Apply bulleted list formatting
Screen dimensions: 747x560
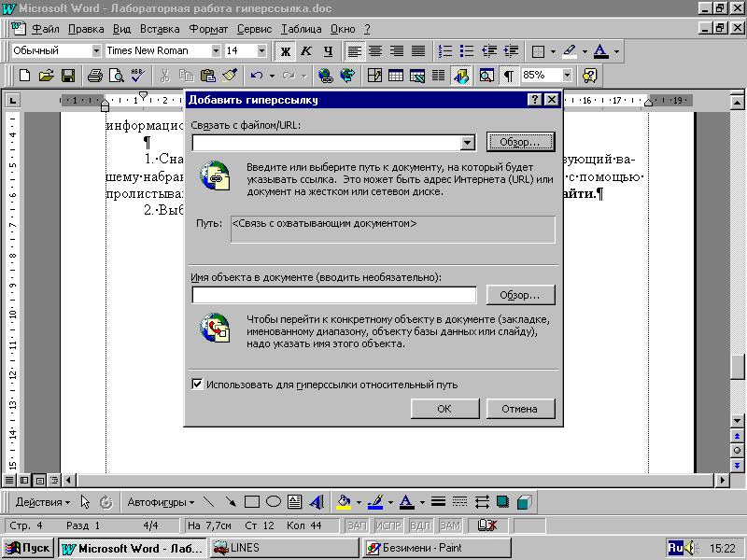[467, 51]
